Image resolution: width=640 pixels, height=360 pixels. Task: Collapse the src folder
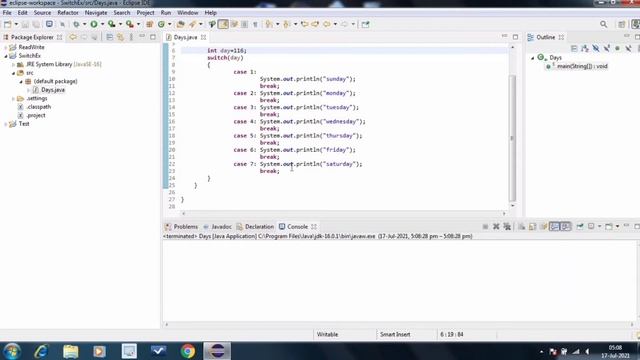point(13,73)
